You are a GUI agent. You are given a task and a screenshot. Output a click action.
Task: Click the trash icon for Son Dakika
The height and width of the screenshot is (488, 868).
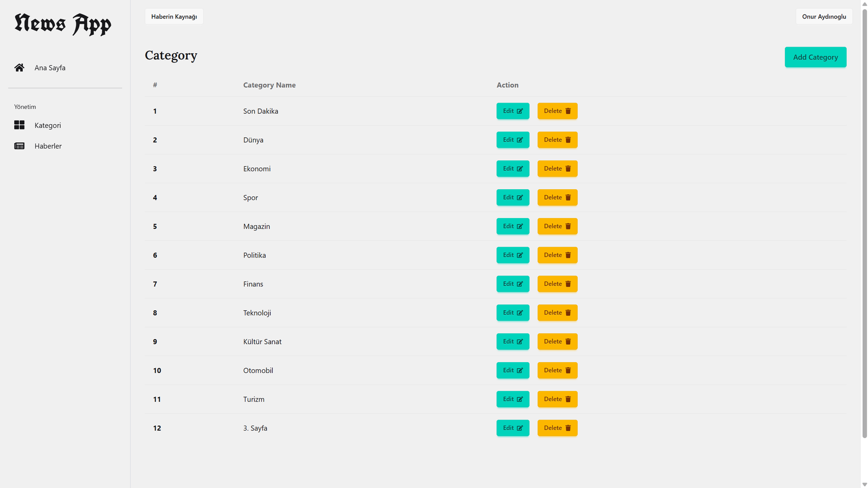coord(568,111)
